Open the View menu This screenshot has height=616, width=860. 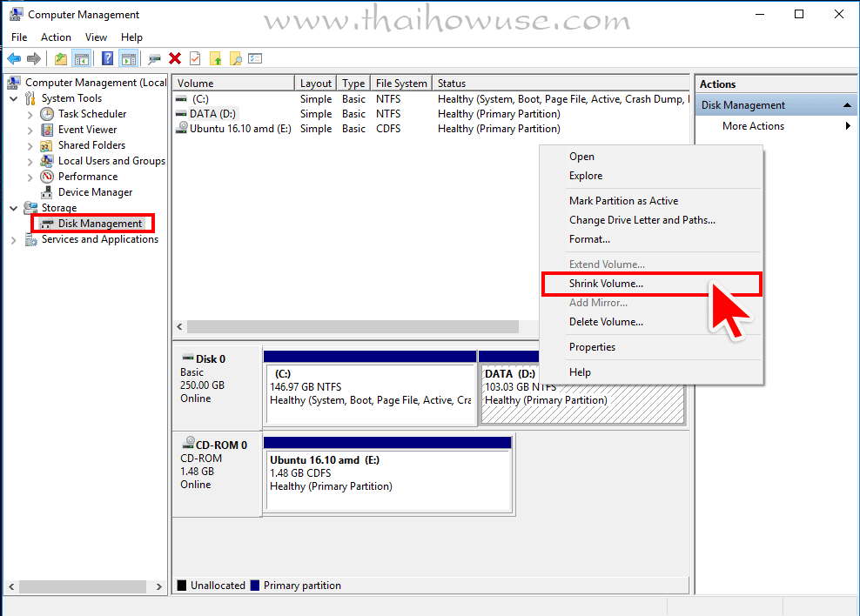pos(96,37)
